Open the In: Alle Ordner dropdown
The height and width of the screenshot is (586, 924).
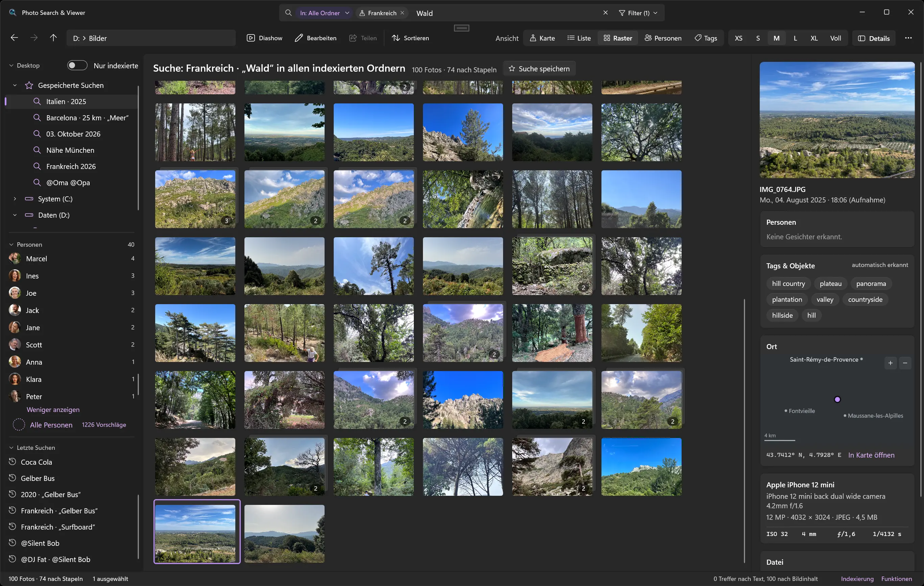coord(324,13)
